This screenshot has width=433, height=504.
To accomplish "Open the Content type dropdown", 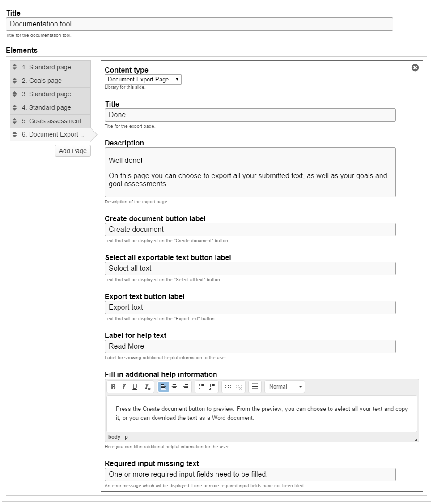I will (143, 79).
